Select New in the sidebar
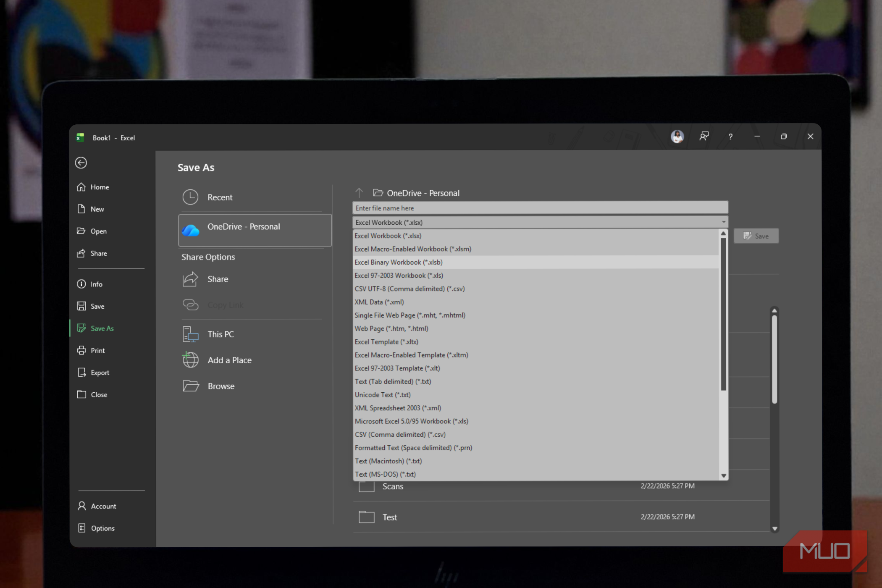This screenshot has height=588, width=882. coord(97,209)
